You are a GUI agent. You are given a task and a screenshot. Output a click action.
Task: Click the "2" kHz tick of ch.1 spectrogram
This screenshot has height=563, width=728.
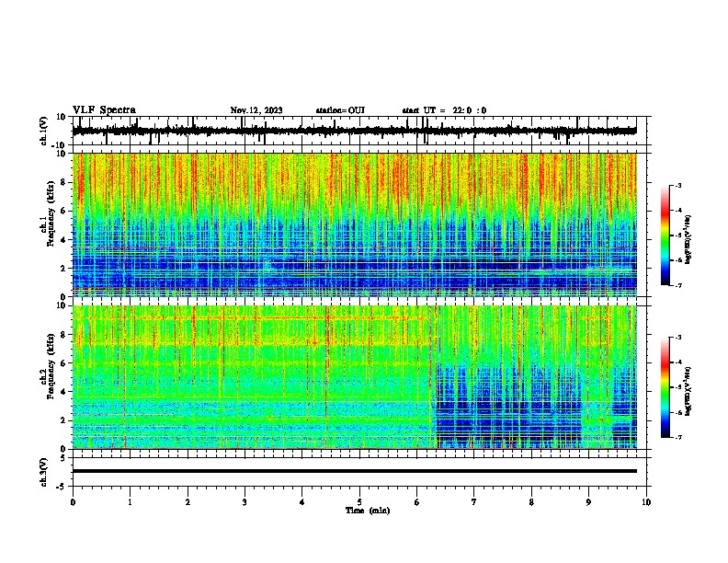[x=64, y=269]
